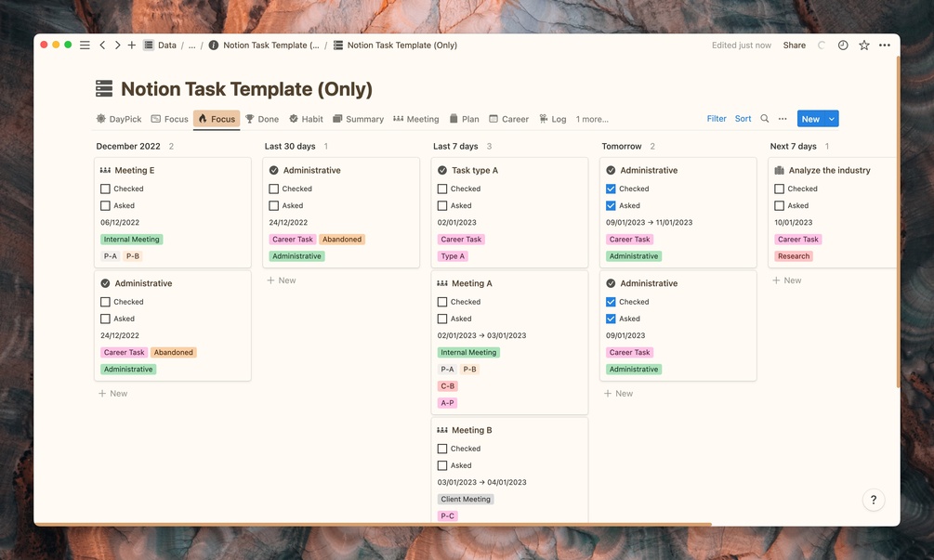The width and height of the screenshot is (934, 560).
Task: Uncheck Checked on Tomorrow's first Administrative card
Action: click(x=612, y=189)
